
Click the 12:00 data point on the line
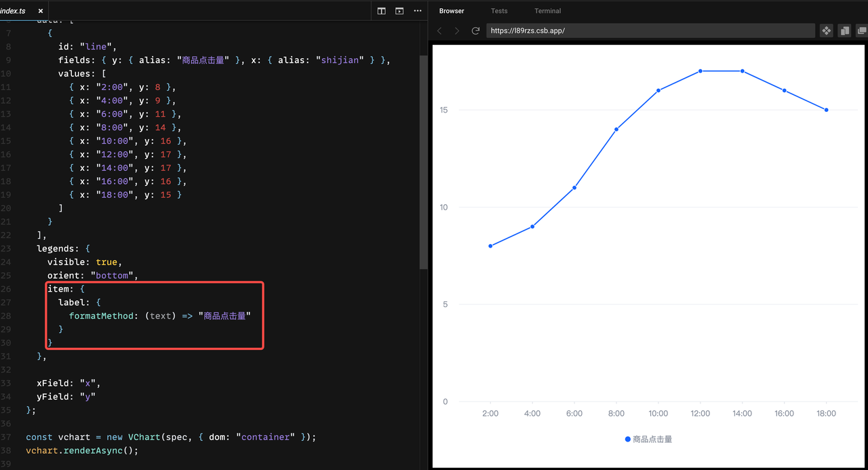click(701, 71)
